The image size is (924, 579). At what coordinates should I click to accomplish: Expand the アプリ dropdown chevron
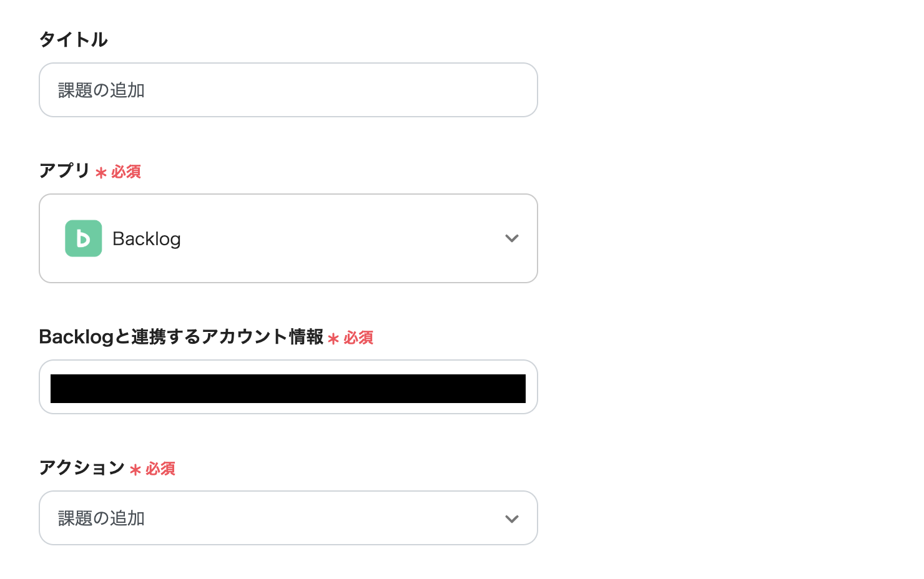pos(512,238)
